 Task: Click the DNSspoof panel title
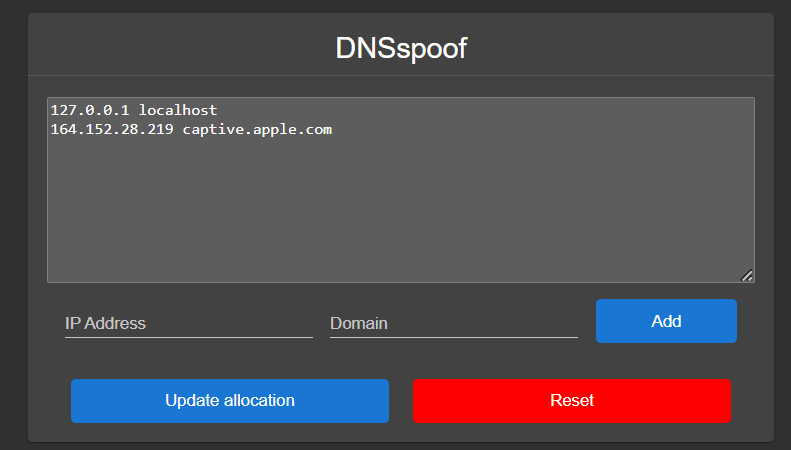tap(400, 48)
